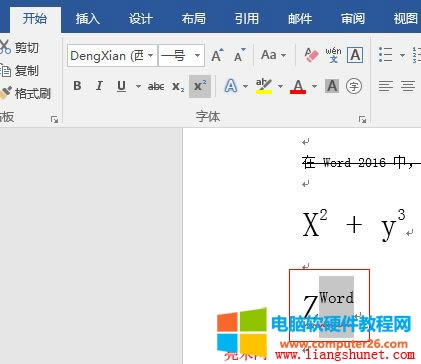
Task: Click the Change Case Aa button
Action: [x=269, y=55]
